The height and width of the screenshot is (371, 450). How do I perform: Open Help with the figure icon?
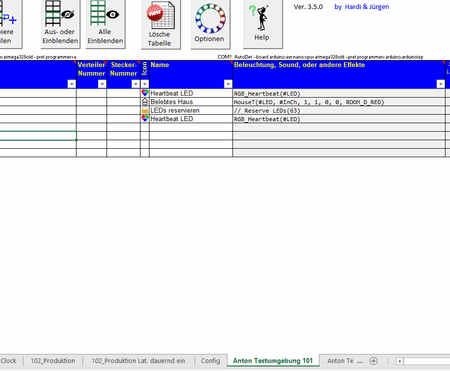tap(262, 23)
